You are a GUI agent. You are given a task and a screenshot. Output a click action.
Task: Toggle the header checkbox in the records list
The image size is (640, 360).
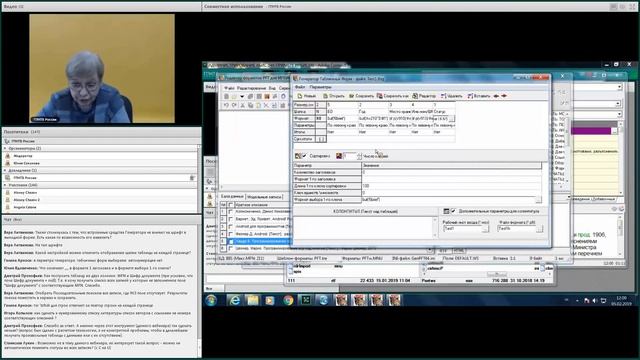tap(231, 204)
